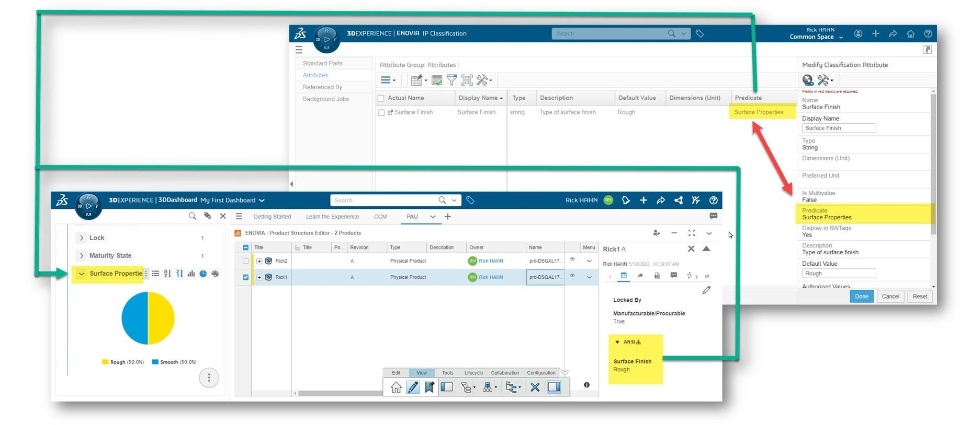The image size is (960, 425).
Task: Show the pie chart view for Surface Properties
Action: click(x=203, y=274)
